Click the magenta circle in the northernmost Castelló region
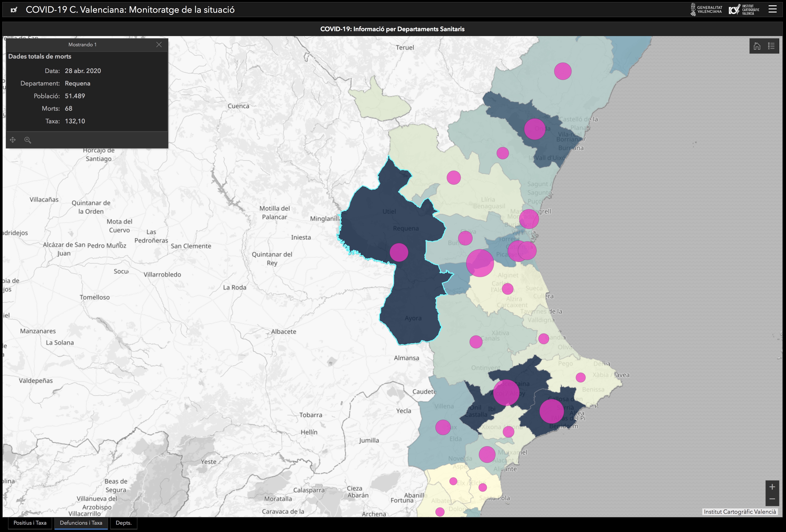 click(563, 71)
